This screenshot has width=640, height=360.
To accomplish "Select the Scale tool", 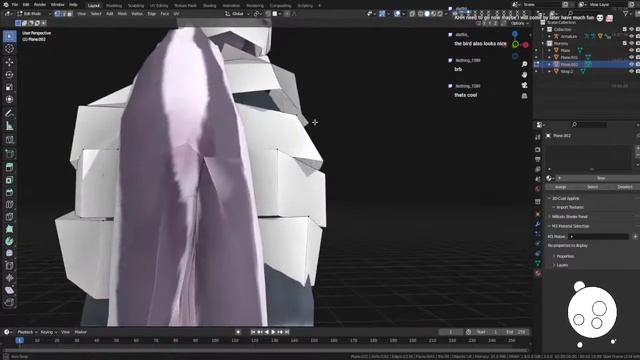I will pyautogui.click(x=9, y=87).
